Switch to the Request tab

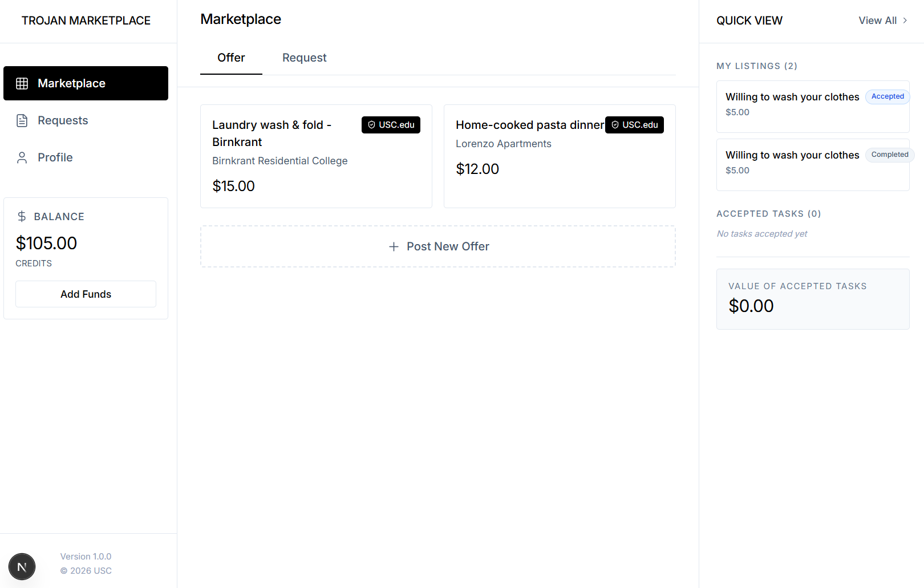(x=304, y=58)
